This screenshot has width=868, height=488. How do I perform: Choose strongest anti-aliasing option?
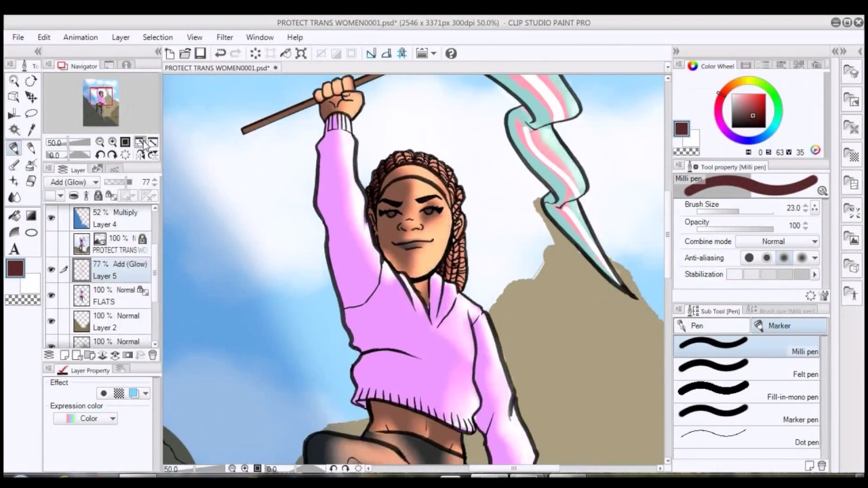[802, 258]
